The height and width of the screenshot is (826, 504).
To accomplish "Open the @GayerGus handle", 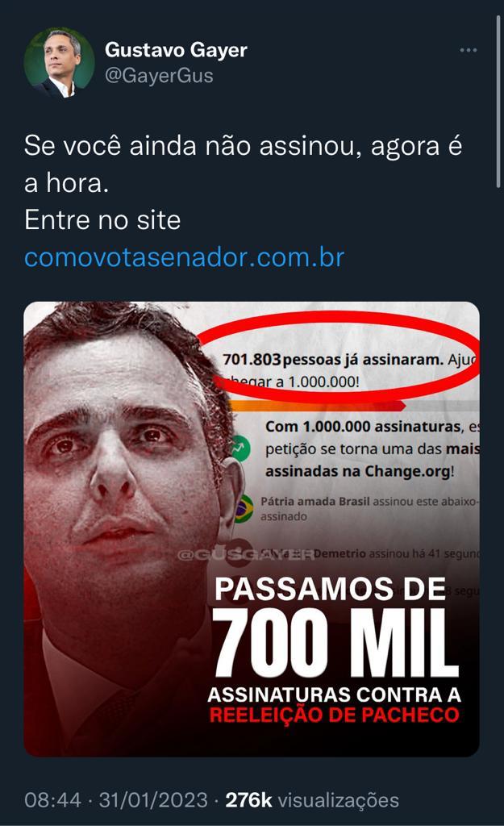I will pyautogui.click(x=159, y=75).
